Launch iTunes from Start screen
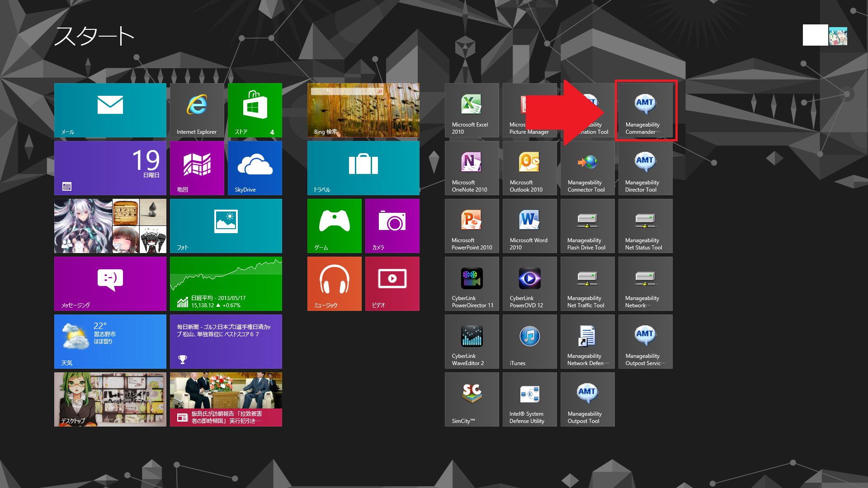This screenshot has width=868, height=488. point(529,341)
